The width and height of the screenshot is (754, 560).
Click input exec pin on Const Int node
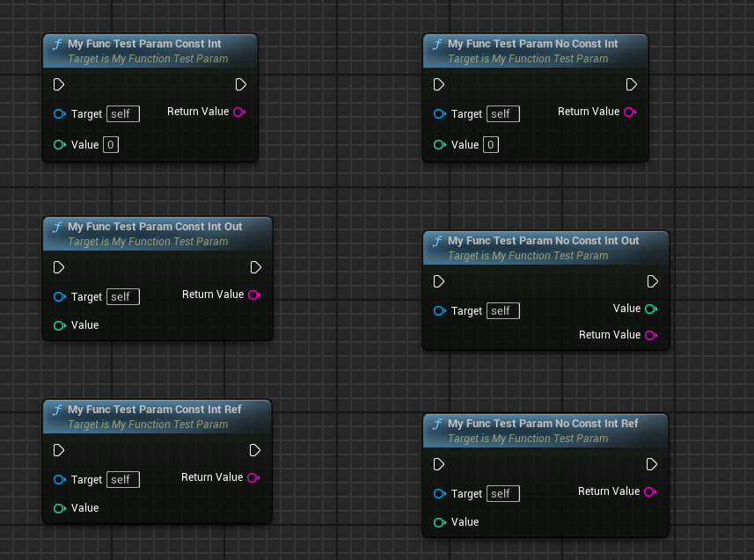coord(59,84)
